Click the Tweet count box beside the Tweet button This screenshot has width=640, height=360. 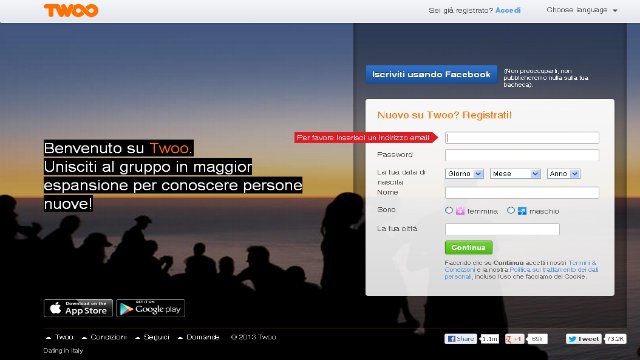615,339
